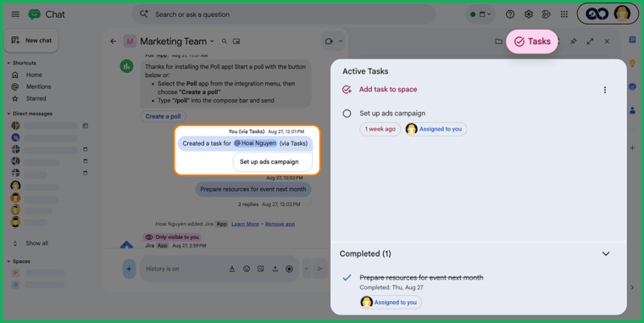This screenshot has height=323, width=644.
Task: Open Calendar in the side panel
Action: [632, 40]
